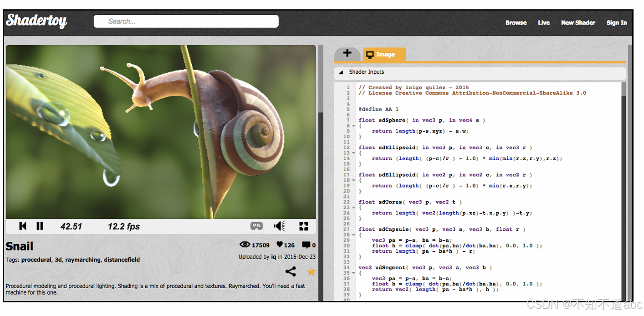Click the 42.51 time readout
This screenshot has width=644, height=316.
(71, 226)
